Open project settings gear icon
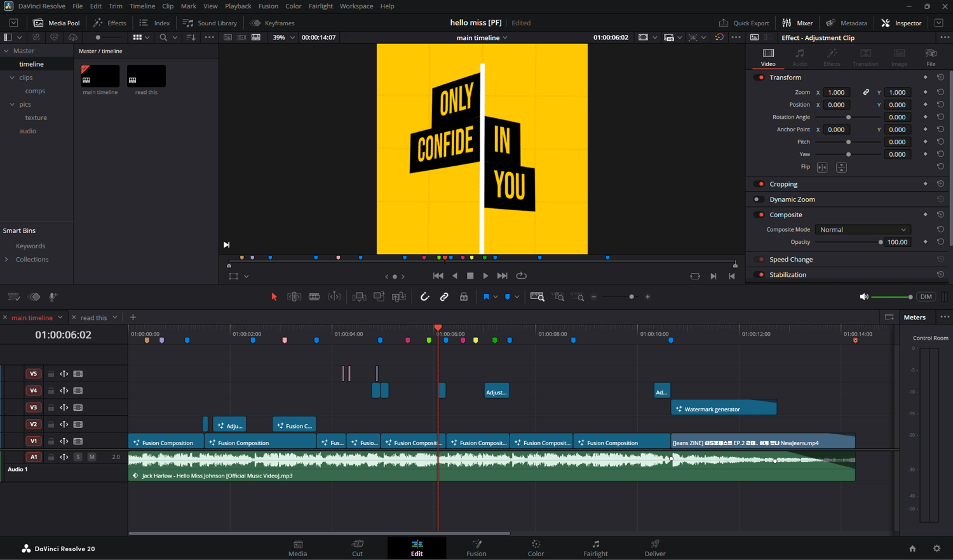Screen dimensions: 953x560 [x=936, y=549]
